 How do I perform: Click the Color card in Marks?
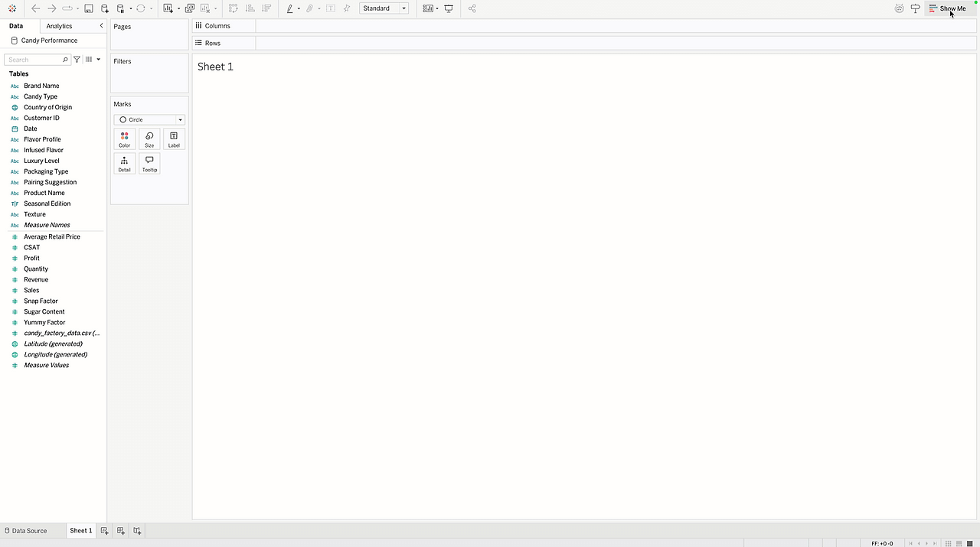coord(125,139)
